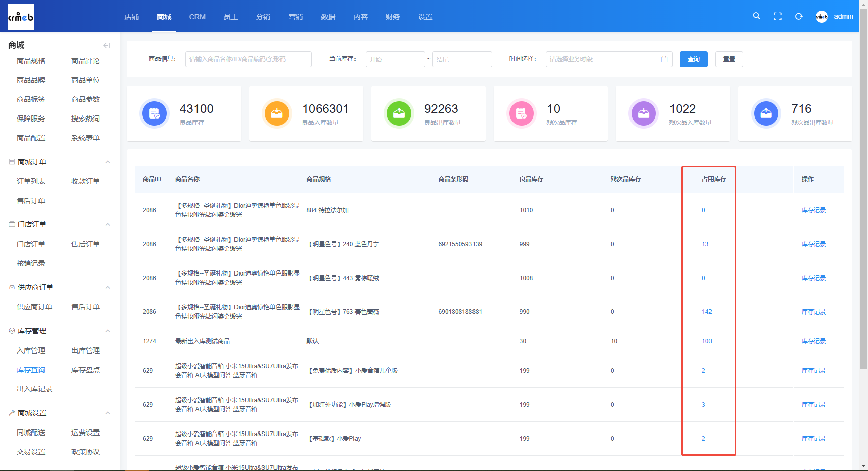Click the search magnifier icon in header

click(756, 16)
